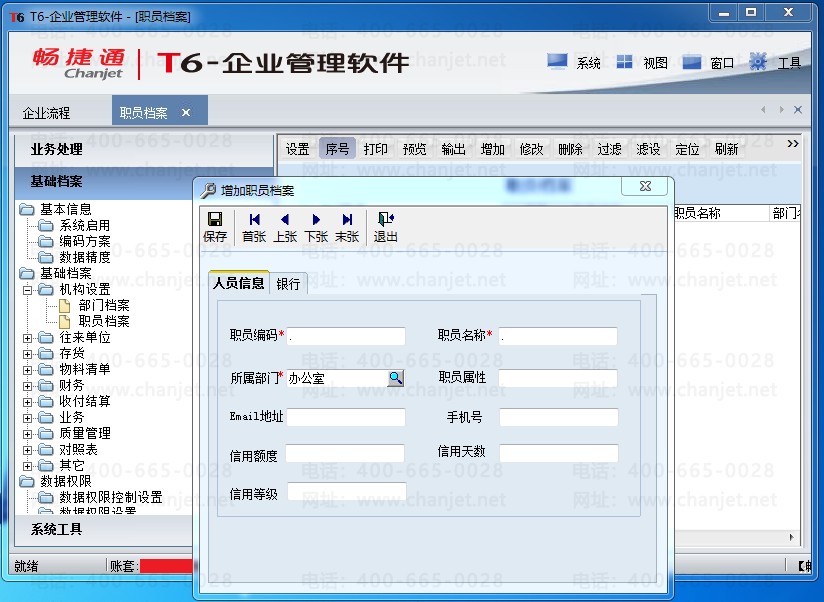This screenshot has height=602, width=824.
Task: Expand the 收付结算 tree node
Action: pos(27,402)
